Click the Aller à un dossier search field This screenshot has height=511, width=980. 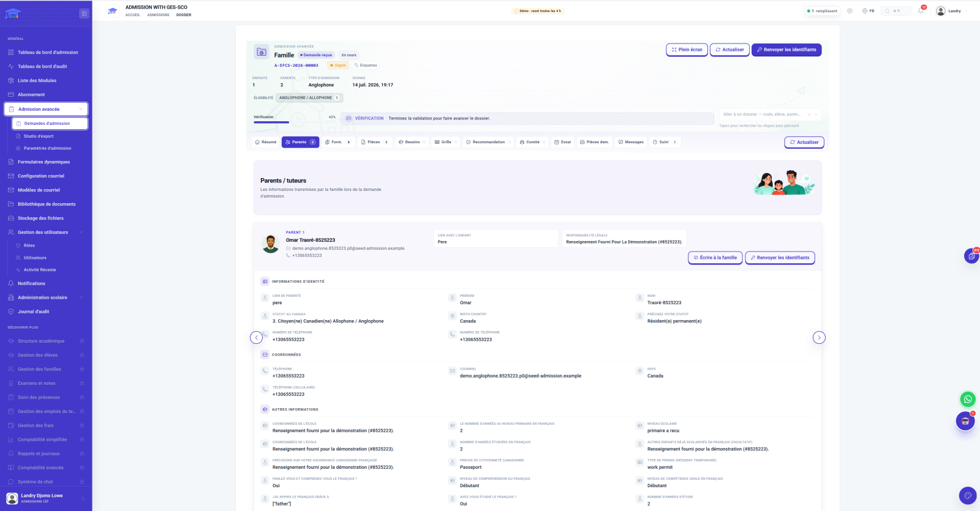771,114
